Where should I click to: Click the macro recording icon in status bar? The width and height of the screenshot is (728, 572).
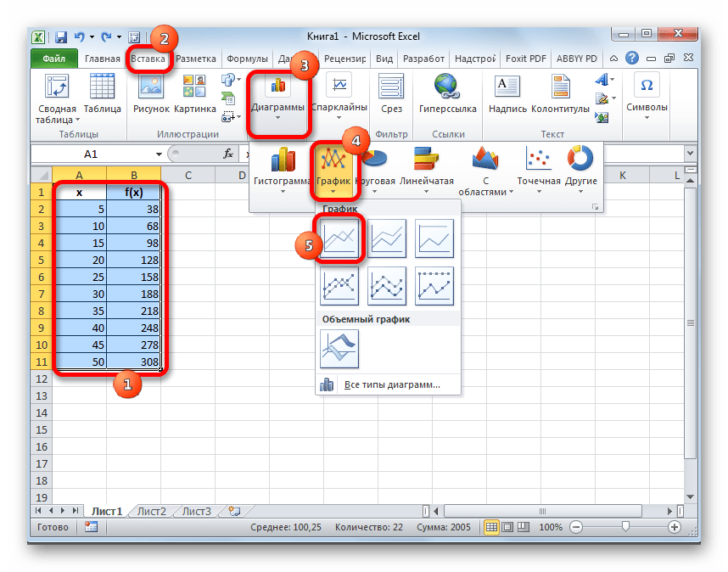[91, 527]
